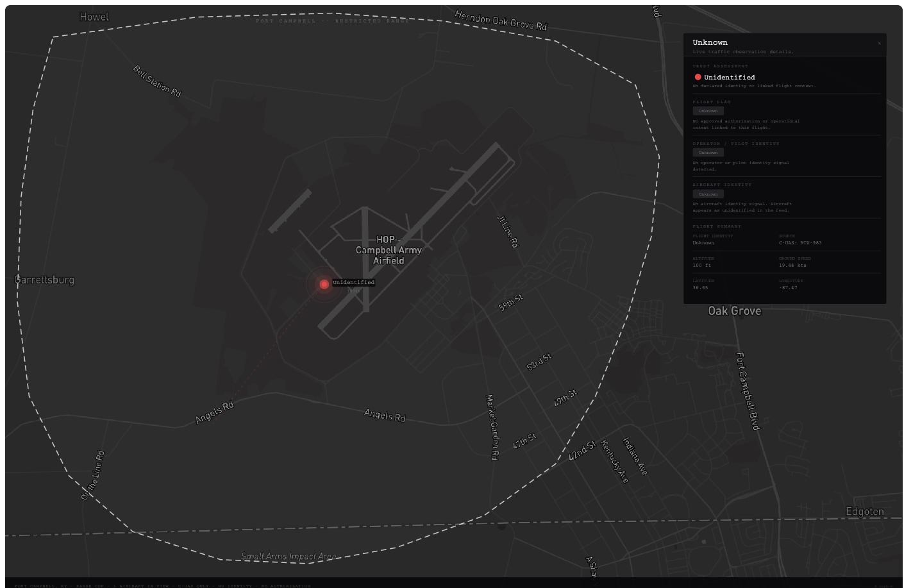
Task: Click the 'Unidentified' trust assessment text in panel
Action: click(729, 77)
